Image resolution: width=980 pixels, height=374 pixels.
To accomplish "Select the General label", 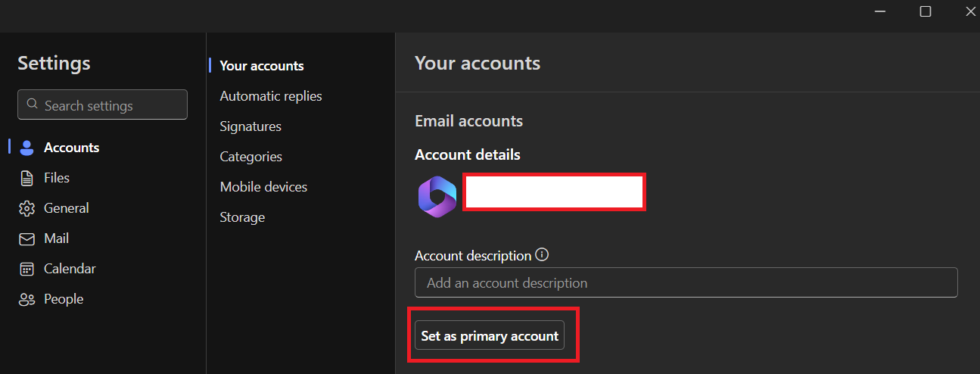I will pyautogui.click(x=67, y=208).
